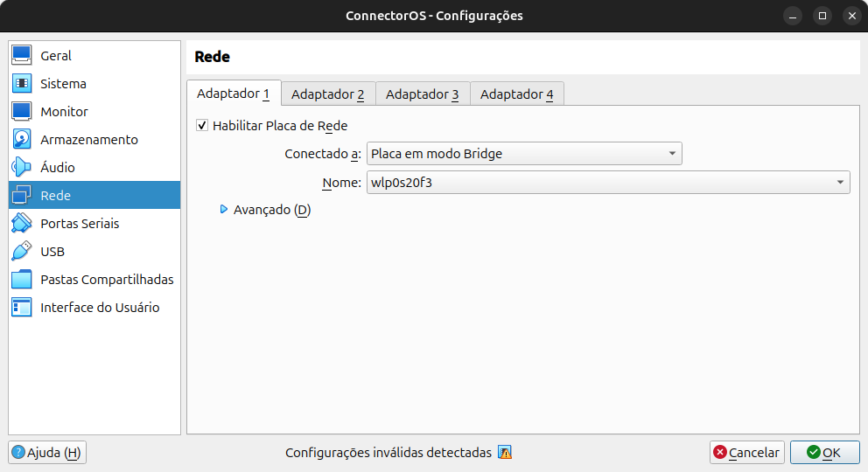Viewport: 868px width, 472px height.
Task: Toggle Habilitar Placa de Rede checkbox
Action: [202, 126]
